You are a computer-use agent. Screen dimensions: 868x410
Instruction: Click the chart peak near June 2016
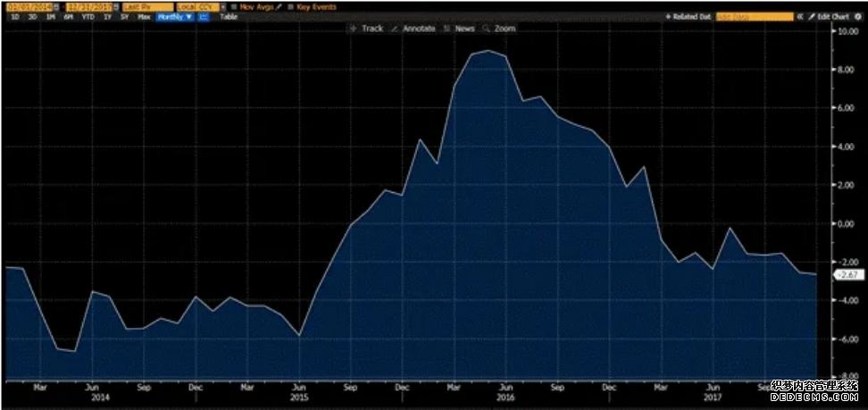(488, 50)
